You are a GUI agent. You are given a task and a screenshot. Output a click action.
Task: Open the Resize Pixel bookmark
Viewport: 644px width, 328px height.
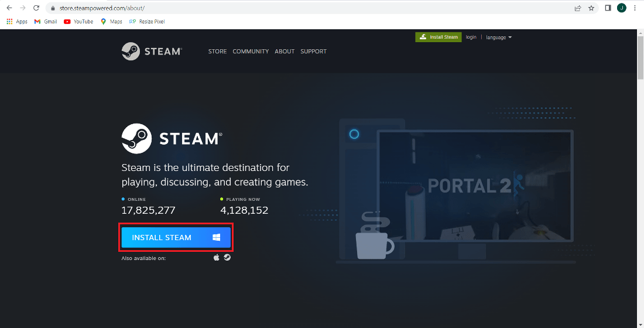(146, 21)
